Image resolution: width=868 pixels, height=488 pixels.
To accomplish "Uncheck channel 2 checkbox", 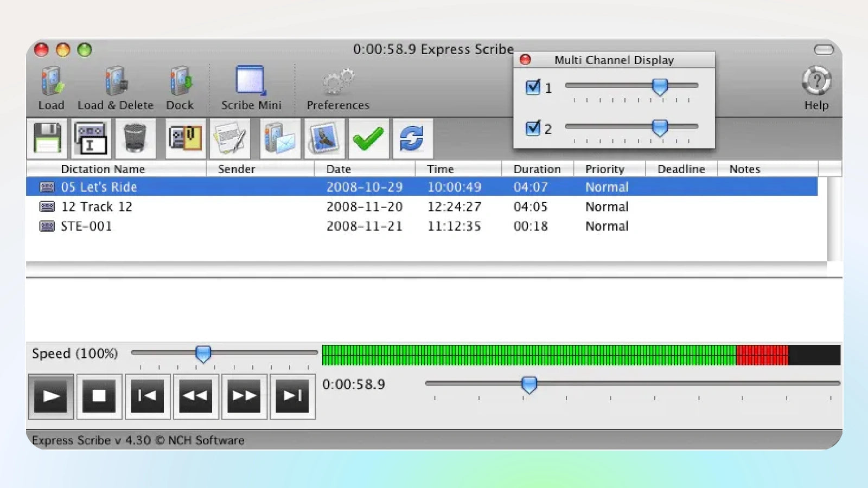I will pos(533,129).
